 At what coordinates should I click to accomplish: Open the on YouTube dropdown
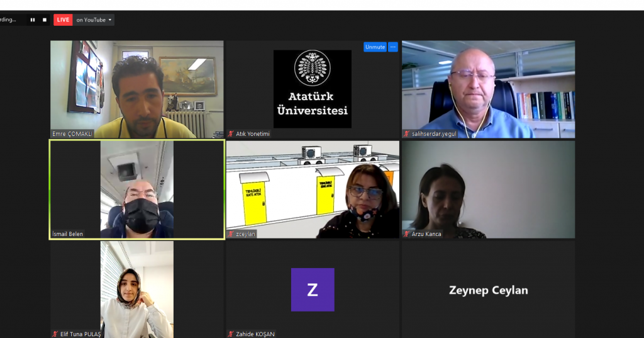(94, 20)
